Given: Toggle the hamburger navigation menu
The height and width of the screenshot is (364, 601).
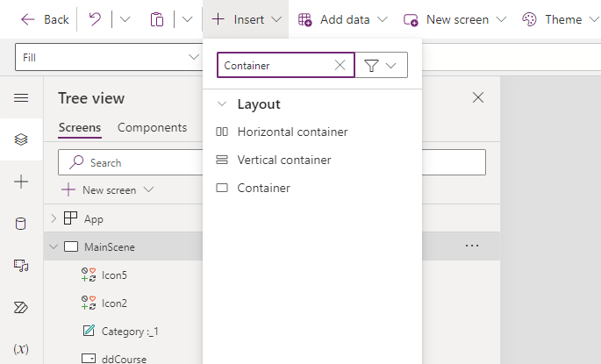Looking at the screenshot, I should tap(21, 97).
